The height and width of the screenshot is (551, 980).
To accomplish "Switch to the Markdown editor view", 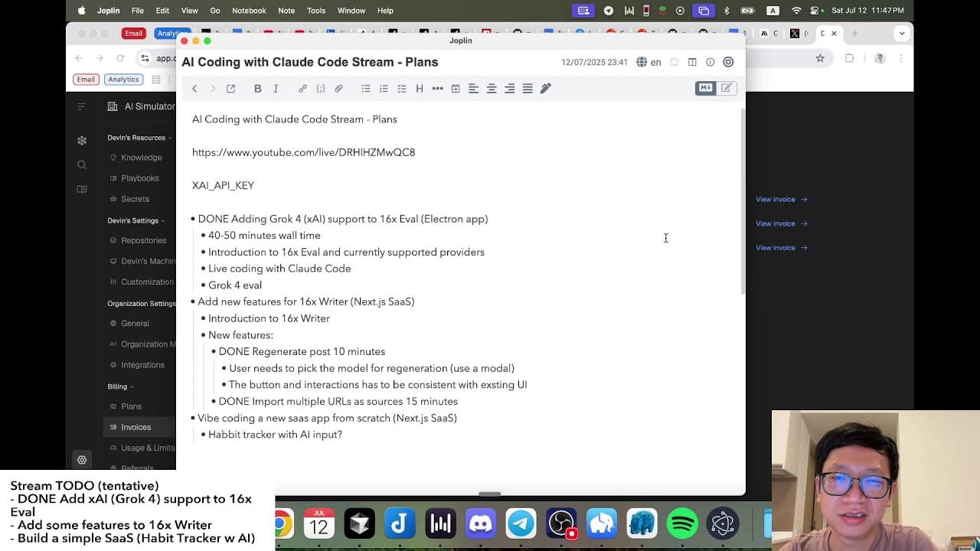I will tap(704, 88).
